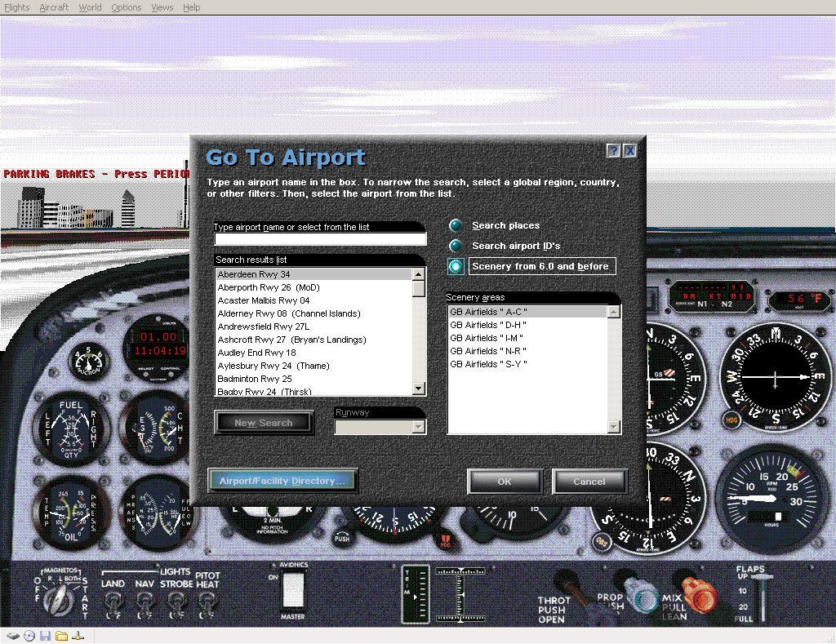
Task: Click the fuel quantity gauge
Action: 71,429
